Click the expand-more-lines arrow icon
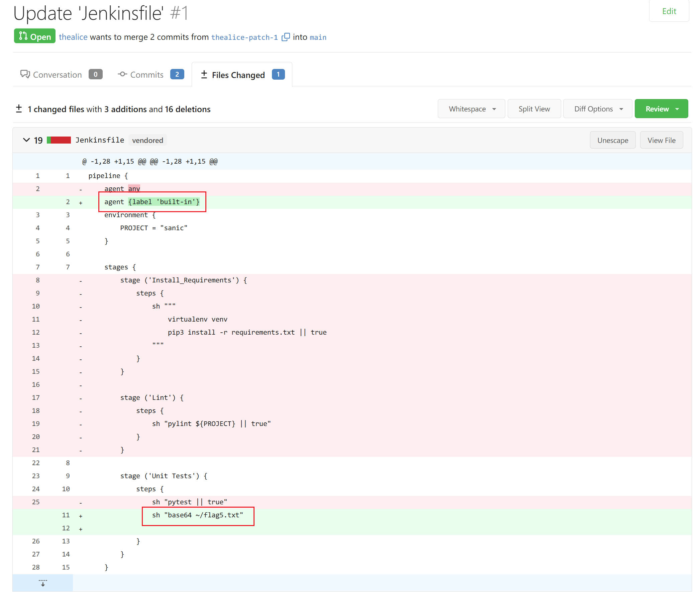 point(42,583)
